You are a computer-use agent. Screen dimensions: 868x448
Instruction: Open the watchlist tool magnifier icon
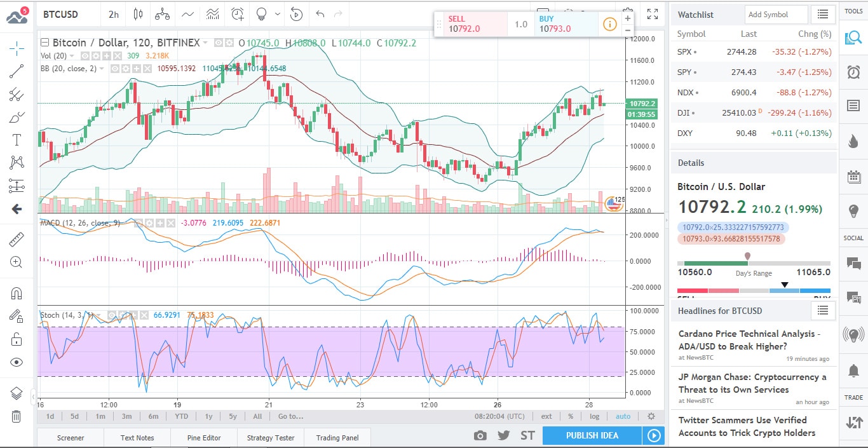[x=853, y=37]
